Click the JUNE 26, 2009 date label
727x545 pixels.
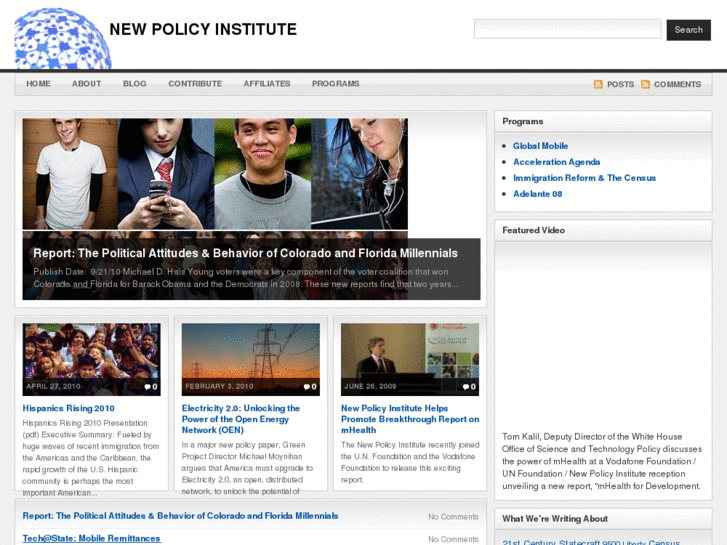(370, 386)
